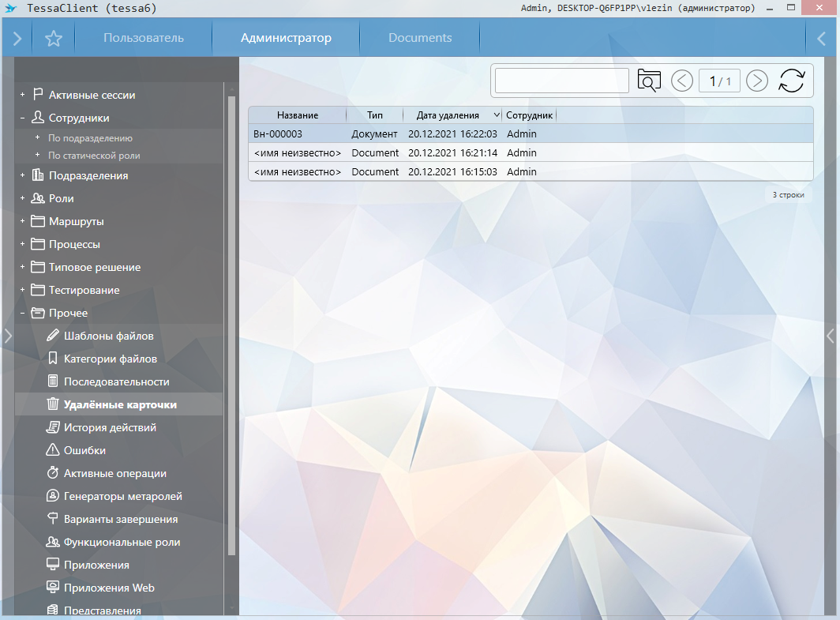Click the refresh arrows icon
The height and width of the screenshot is (620, 840).
click(x=791, y=81)
